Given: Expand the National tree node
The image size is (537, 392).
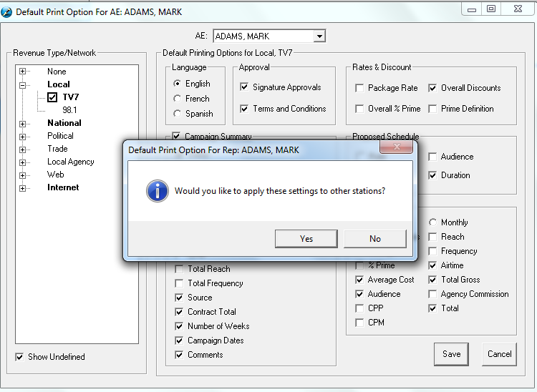Looking at the screenshot, I should tap(23, 123).
